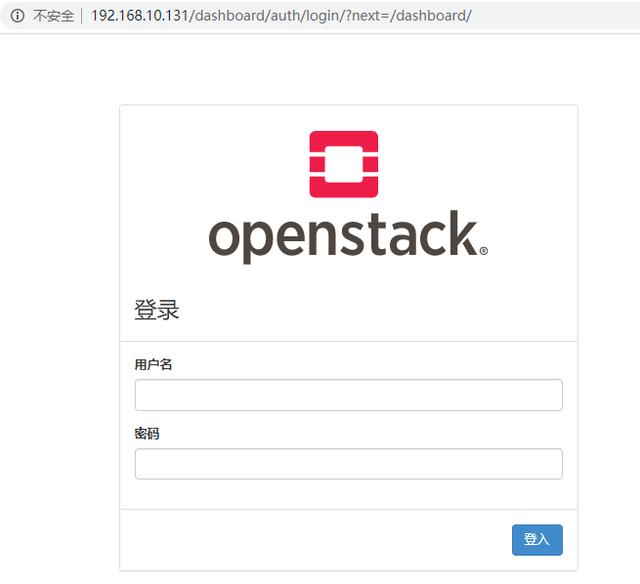The height and width of the screenshot is (584, 640).
Task: Click the 不安全 security warning label
Action: tap(53, 16)
